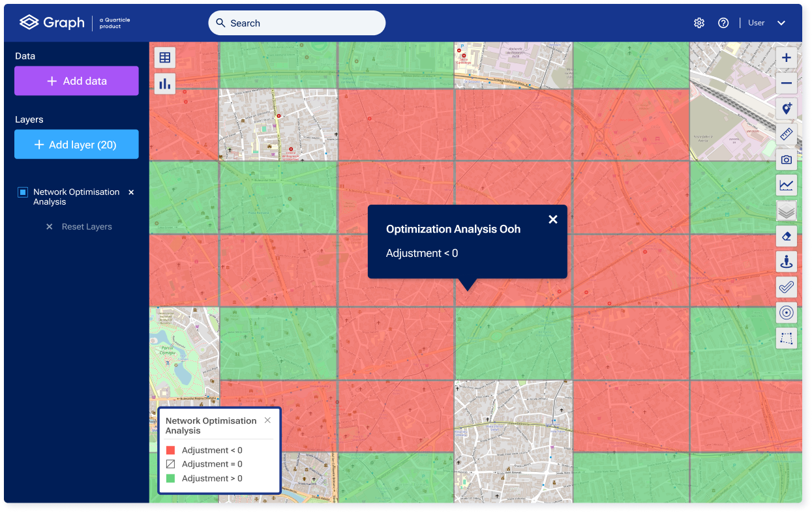Activate the eraser tool

point(786,236)
